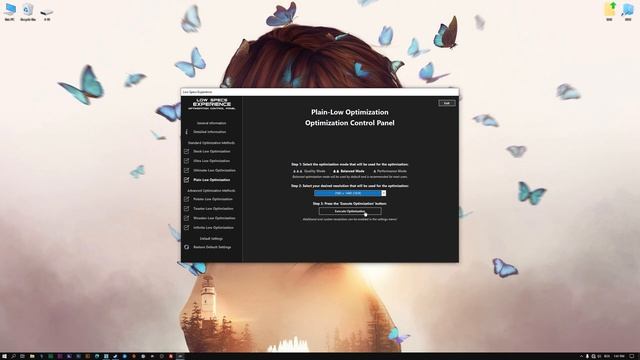The height and width of the screenshot is (360, 640).
Task: Click the Toaster-Low Optimization sidebar icon
Action: [x=187, y=209]
